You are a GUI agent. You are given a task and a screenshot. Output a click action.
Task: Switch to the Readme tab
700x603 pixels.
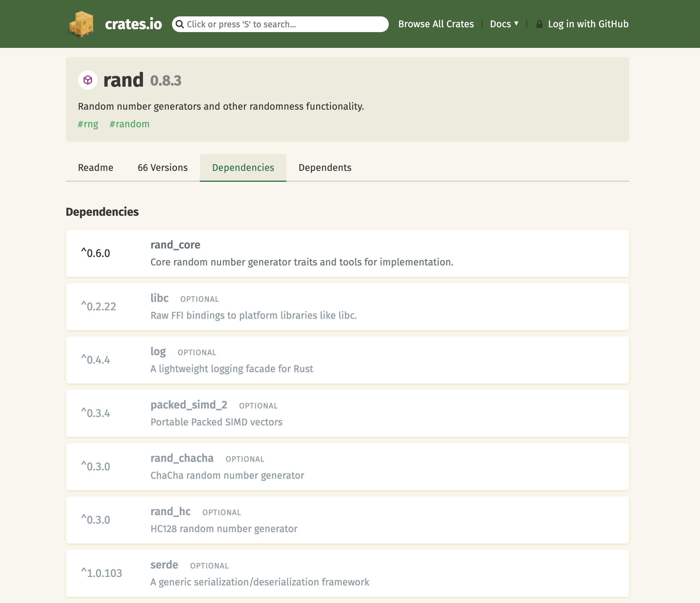pyautogui.click(x=96, y=168)
